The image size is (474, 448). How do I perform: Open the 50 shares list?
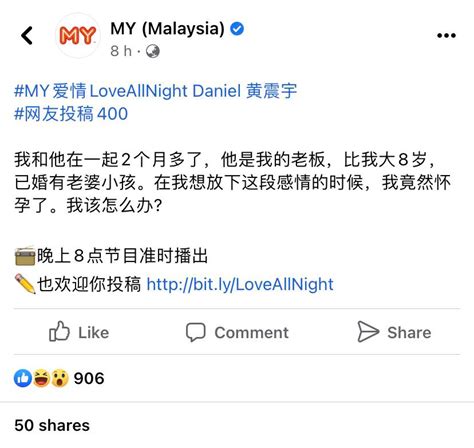tap(52, 425)
